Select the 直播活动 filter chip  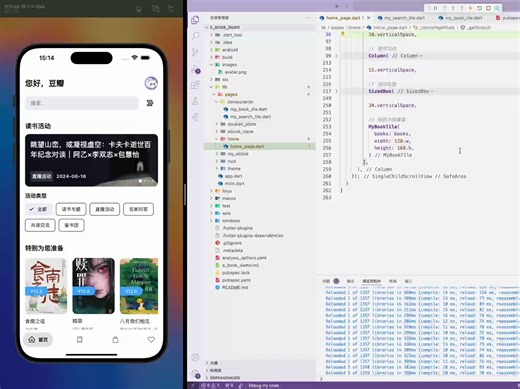(x=105, y=209)
